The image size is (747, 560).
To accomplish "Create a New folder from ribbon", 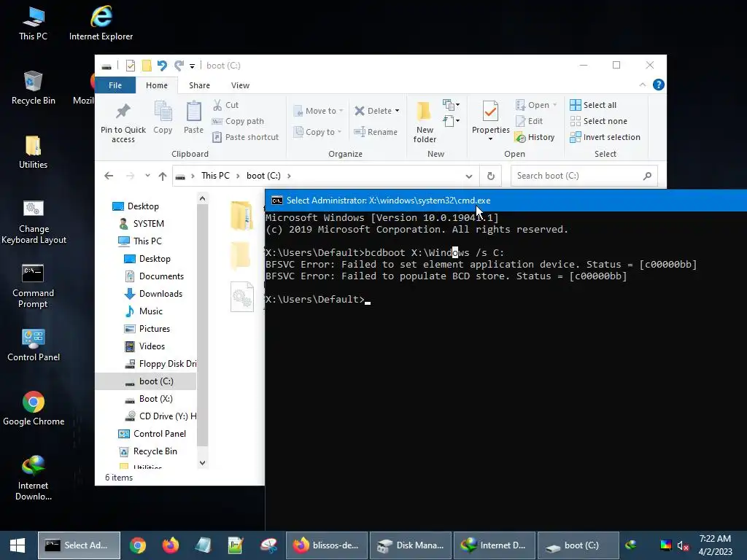I will (x=425, y=122).
